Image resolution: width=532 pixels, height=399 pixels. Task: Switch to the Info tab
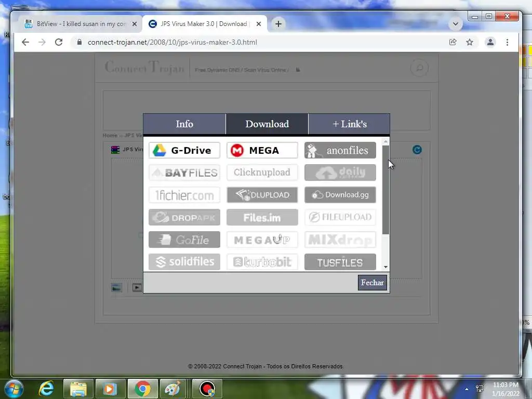(184, 124)
